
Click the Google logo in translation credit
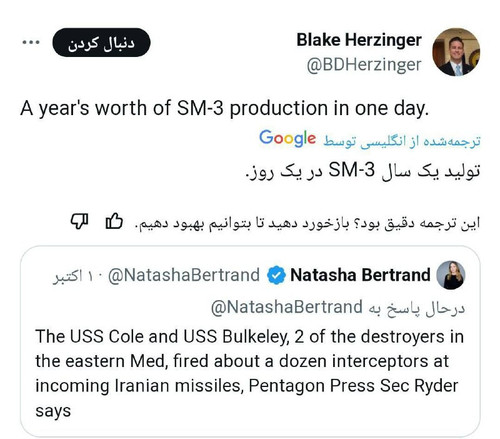coord(287,138)
